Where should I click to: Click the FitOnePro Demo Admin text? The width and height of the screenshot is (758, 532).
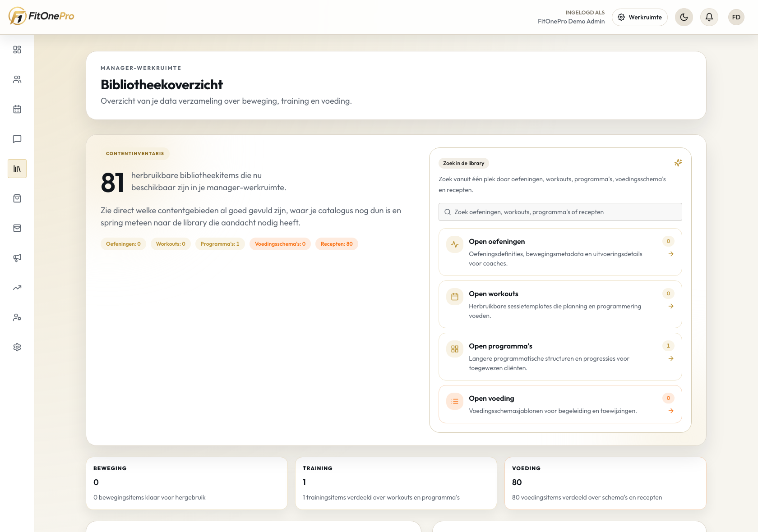571,21
